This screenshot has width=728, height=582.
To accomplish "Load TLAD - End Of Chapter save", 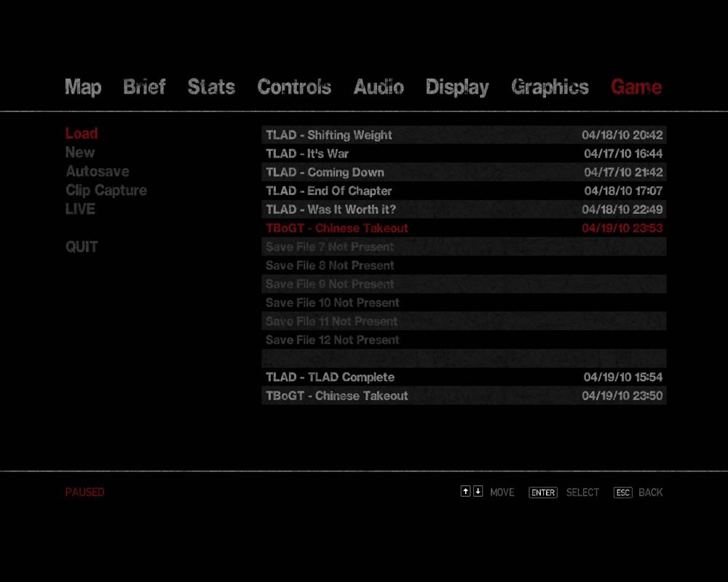I will [x=464, y=191].
